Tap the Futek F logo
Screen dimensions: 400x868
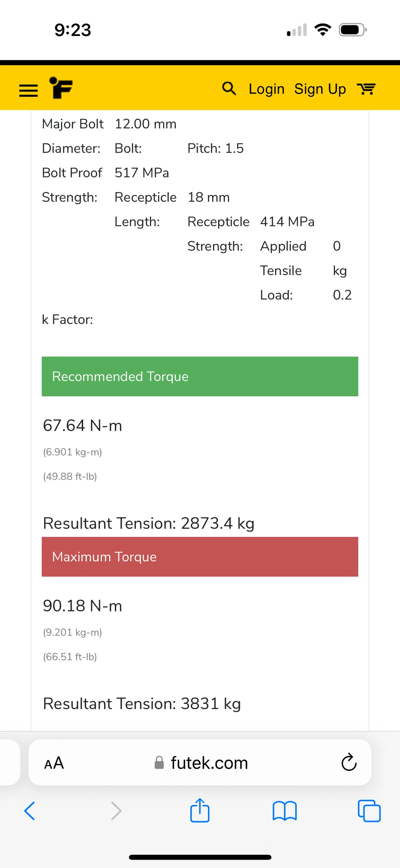(x=61, y=88)
